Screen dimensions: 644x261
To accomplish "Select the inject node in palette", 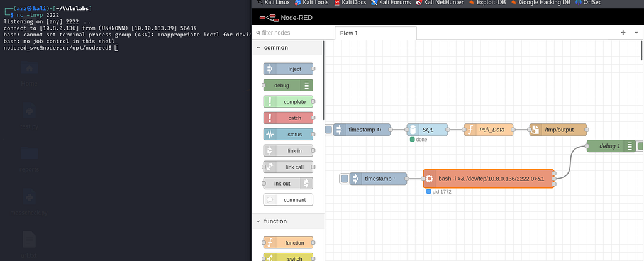I will tap(288, 69).
